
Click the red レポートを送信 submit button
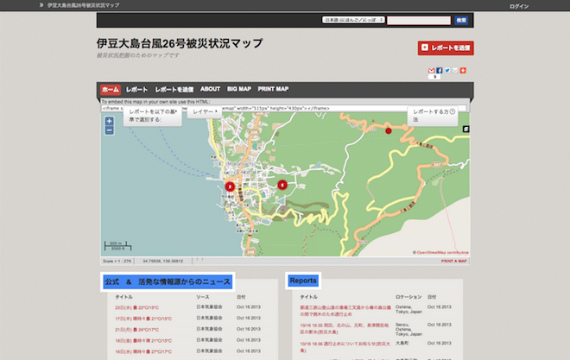pos(446,48)
